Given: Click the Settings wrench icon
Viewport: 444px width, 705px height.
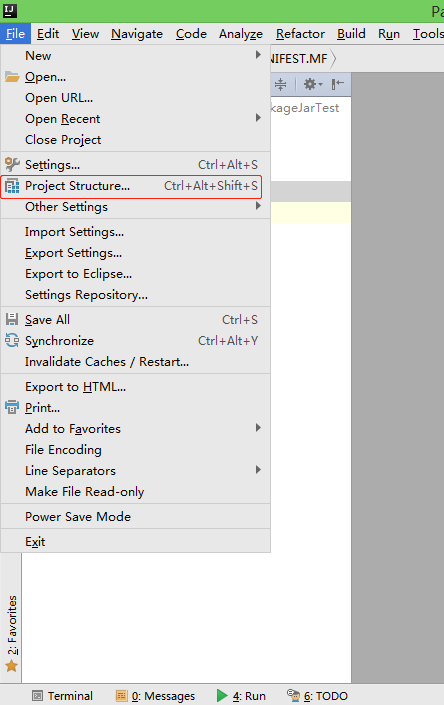Looking at the screenshot, I should 12,165.
